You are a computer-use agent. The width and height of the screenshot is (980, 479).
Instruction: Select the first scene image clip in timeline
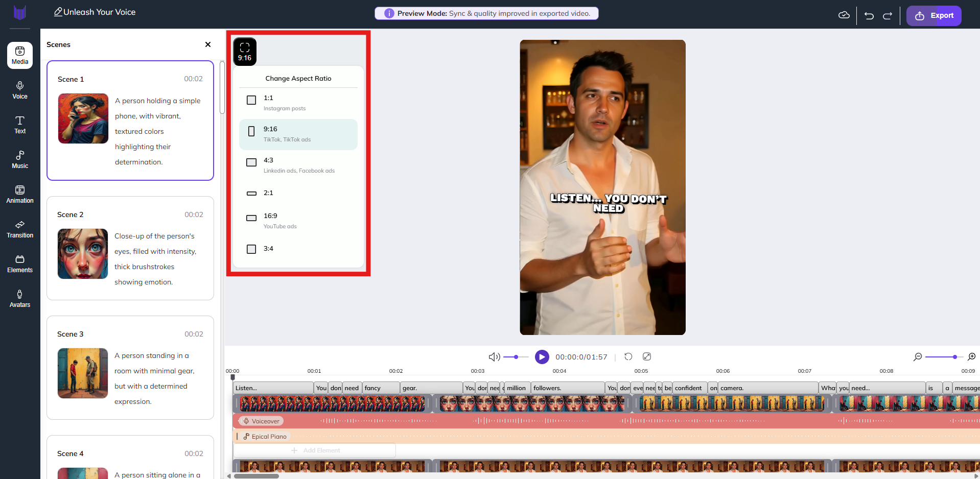pyautogui.click(x=333, y=404)
